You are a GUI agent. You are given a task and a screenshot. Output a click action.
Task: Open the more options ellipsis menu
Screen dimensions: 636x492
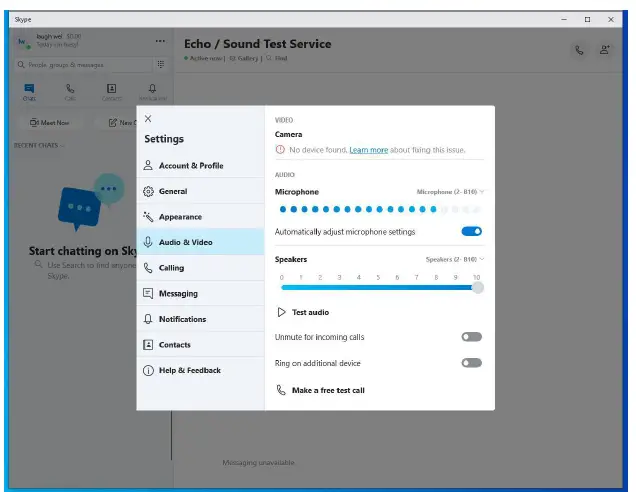pos(160,41)
